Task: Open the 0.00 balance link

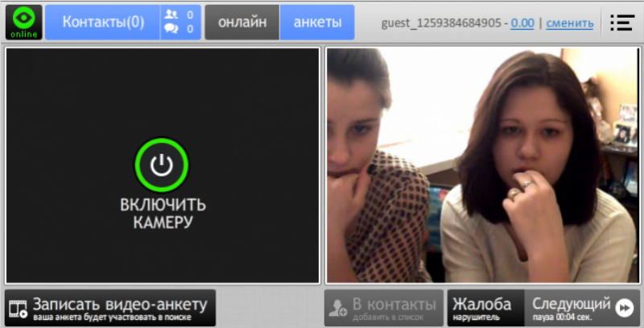Action: click(x=522, y=23)
